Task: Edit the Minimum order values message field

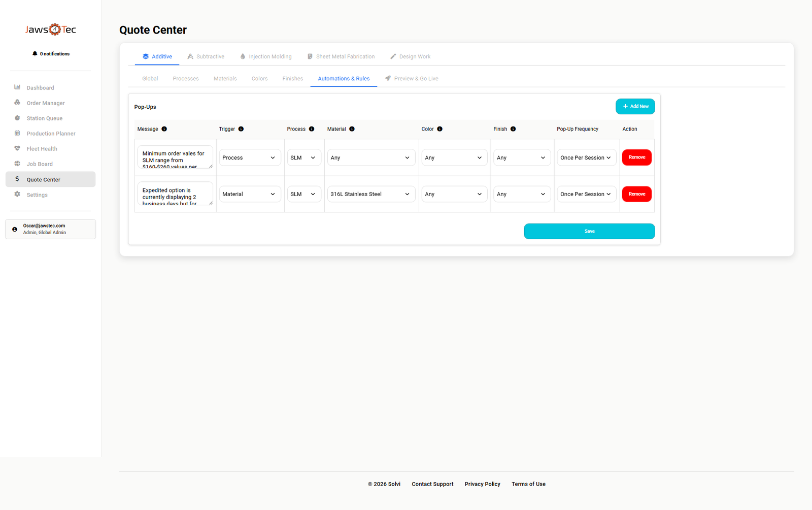Action: click(175, 157)
